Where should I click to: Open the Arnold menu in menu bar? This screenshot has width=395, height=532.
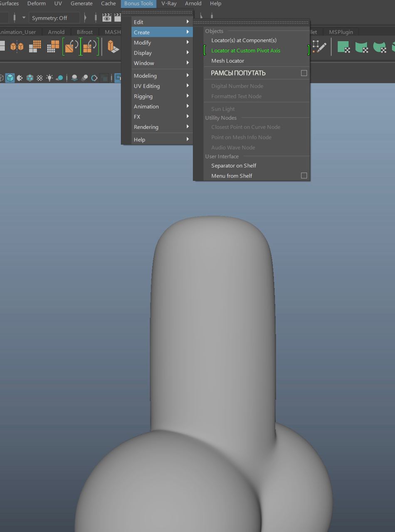(193, 3)
